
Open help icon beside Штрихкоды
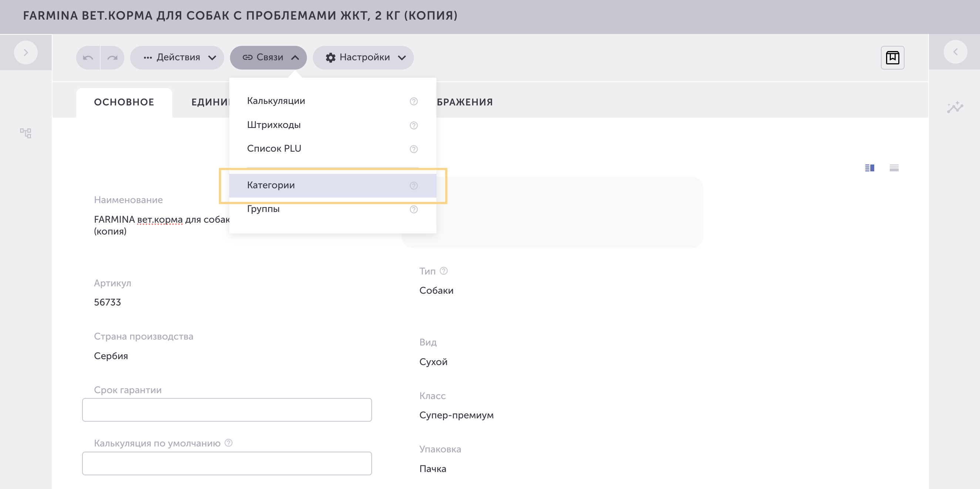pos(413,125)
